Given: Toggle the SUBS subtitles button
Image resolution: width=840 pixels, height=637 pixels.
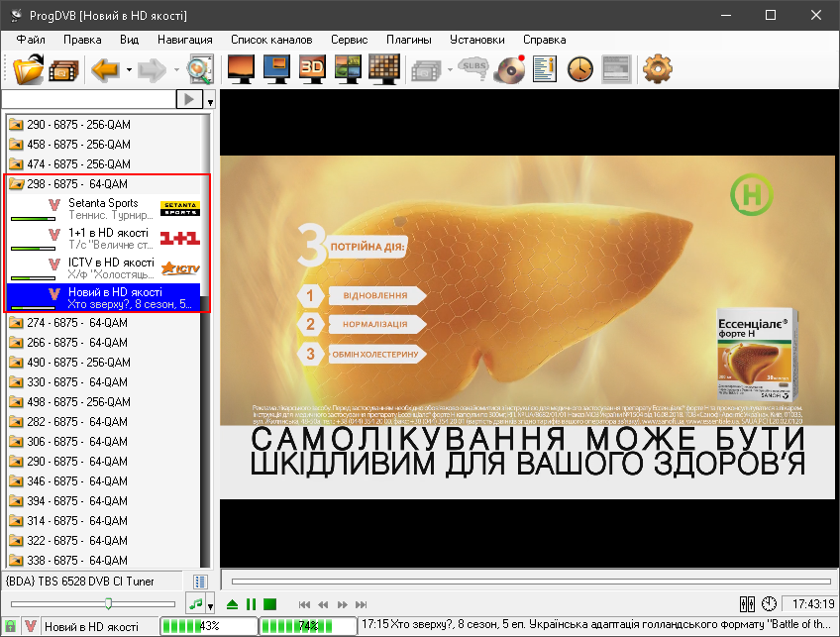Looking at the screenshot, I should pos(473,69).
